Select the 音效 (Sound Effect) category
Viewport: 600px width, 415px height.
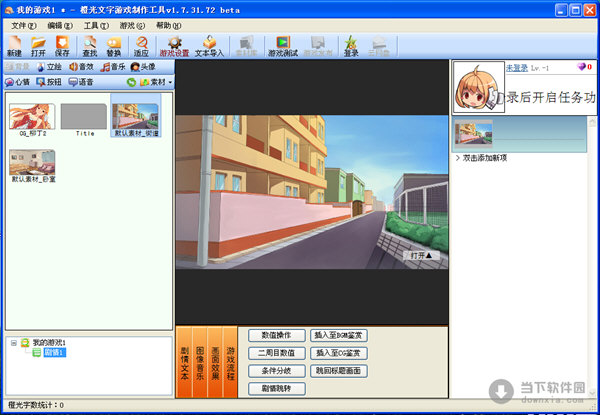81,67
